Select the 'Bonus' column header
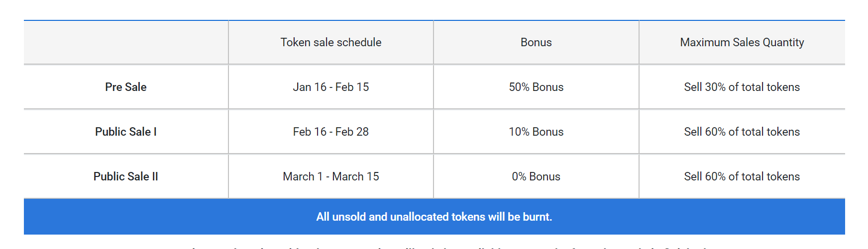Viewport: 868px width, 249px height. pos(536,43)
